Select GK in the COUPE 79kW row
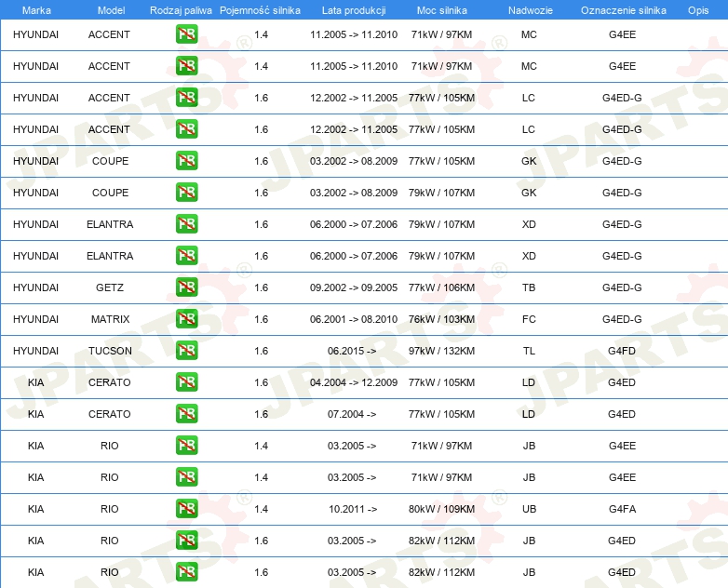Image resolution: width=728 pixels, height=588 pixels. (x=529, y=193)
